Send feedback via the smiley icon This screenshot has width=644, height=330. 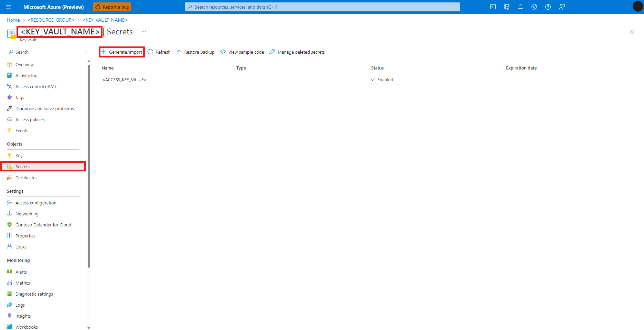562,7
